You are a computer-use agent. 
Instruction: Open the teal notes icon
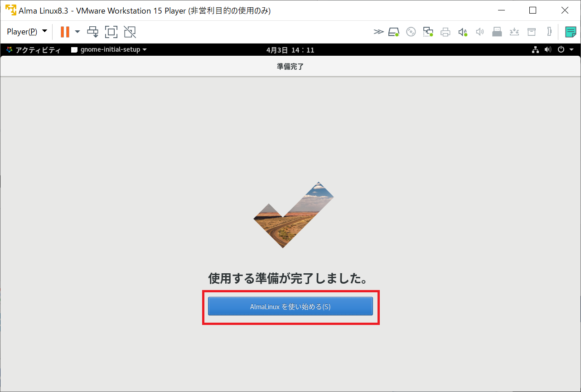[x=571, y=32]
